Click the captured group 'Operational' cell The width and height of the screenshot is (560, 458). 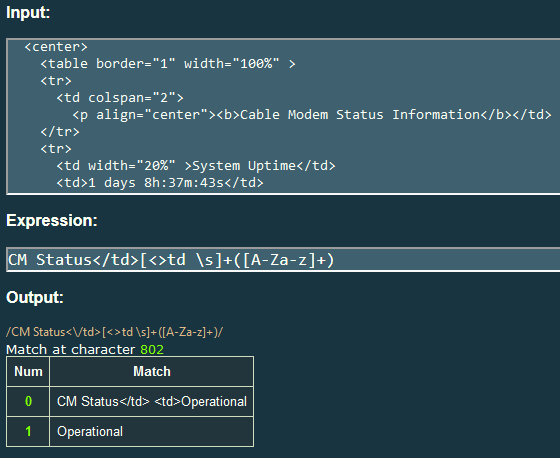(152, 432)
